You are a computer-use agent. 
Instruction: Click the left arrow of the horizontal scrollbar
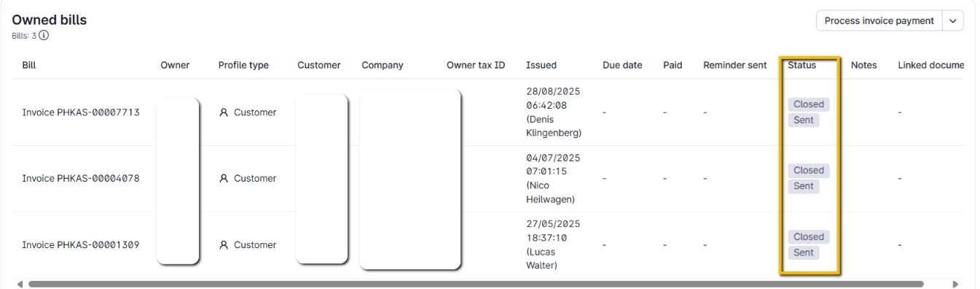[20, 284]
